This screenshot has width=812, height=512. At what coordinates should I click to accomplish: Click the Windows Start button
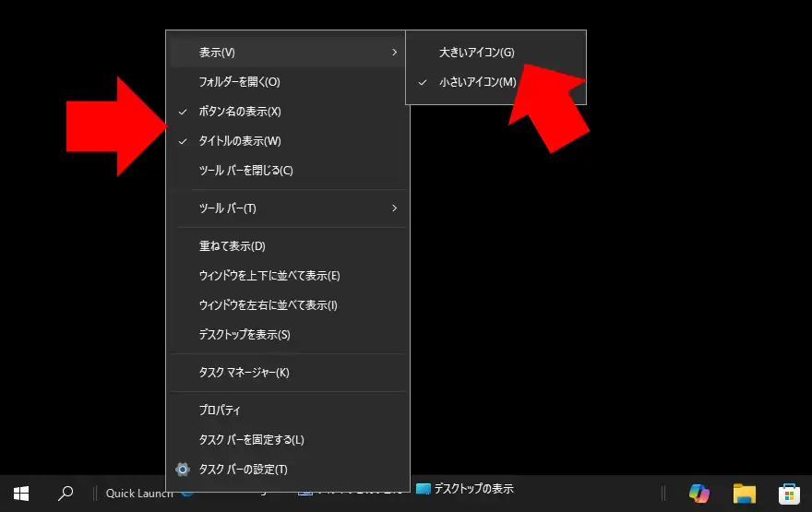coord(20,493)
